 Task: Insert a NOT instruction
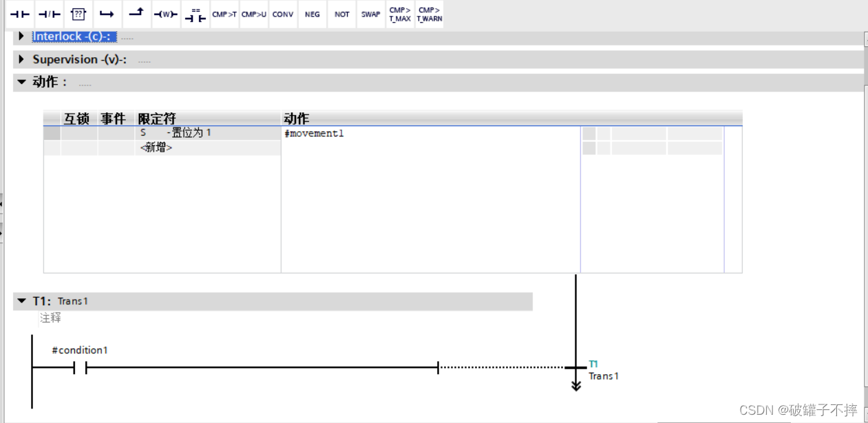341,14
